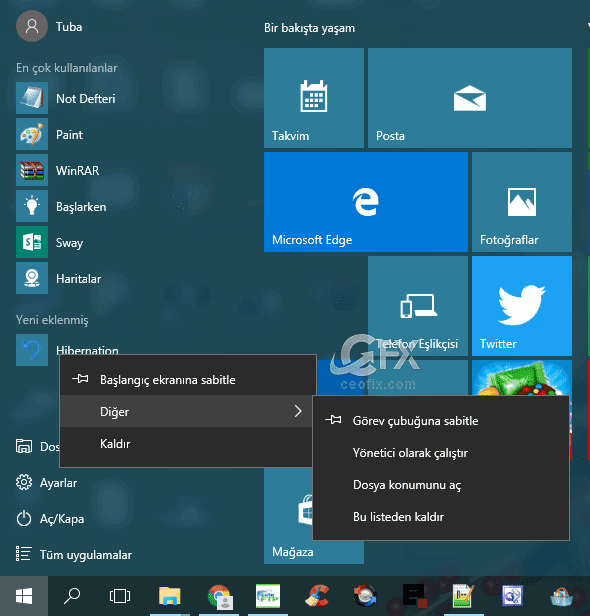Open the disc utility taskbar icon

pos(365,596)
